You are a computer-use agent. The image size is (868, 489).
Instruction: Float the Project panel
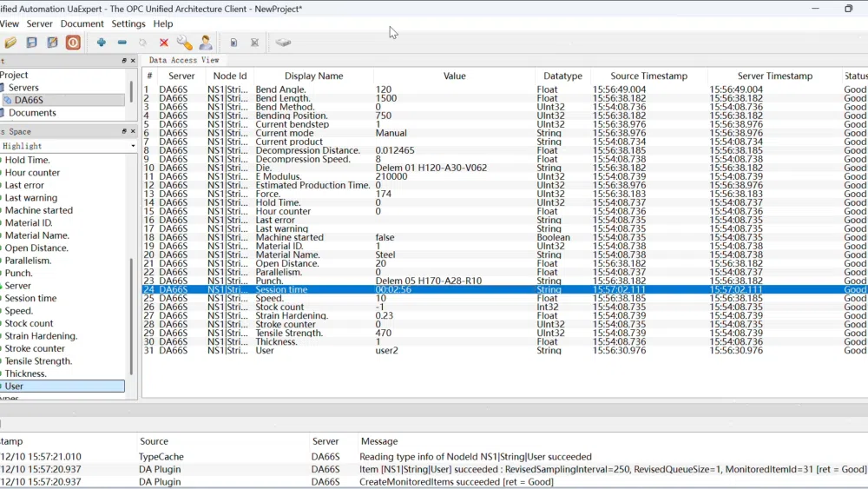tap(124, 60)
